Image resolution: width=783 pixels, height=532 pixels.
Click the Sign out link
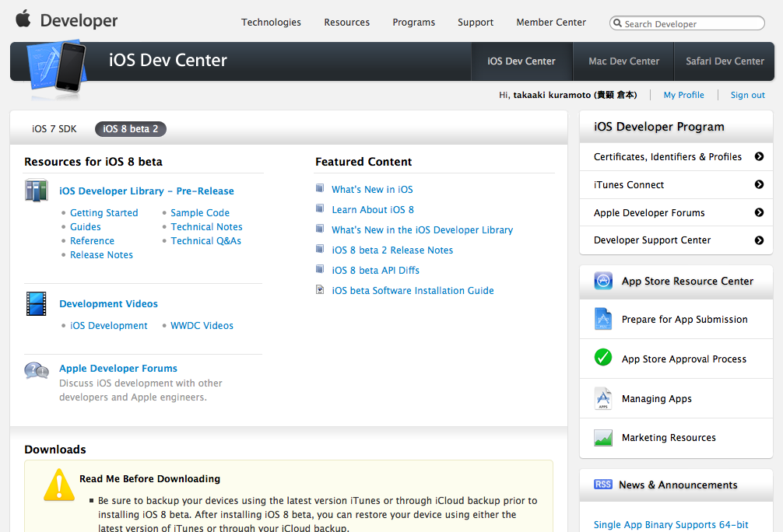coord(747,95)
